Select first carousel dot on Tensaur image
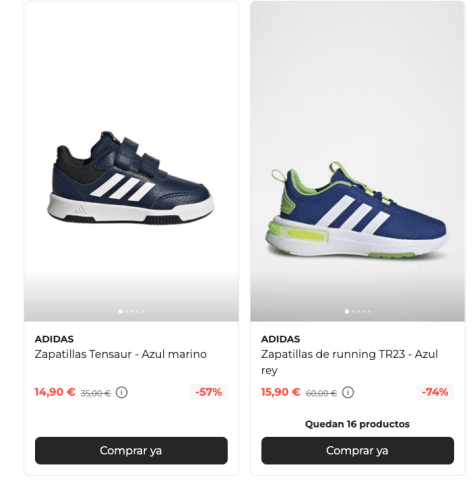The image size is (475, 482). tap(120, 311)
